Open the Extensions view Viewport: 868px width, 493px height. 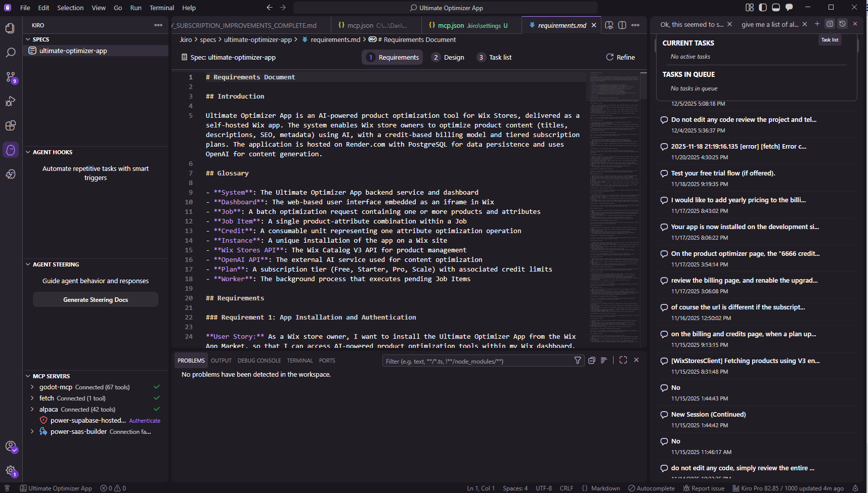[x=11, y=125]
